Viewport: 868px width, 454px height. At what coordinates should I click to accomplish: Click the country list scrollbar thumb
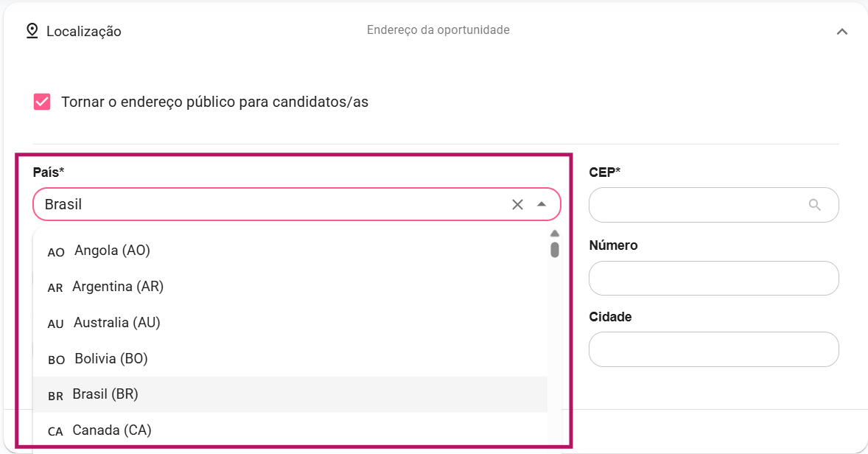coord(555,250)
